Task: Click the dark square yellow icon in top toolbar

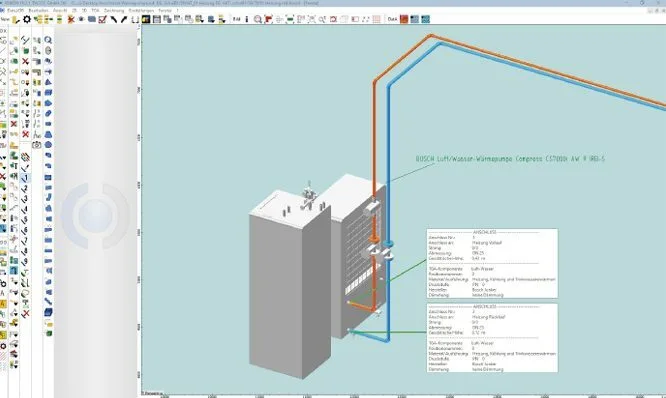Action: point(146,19)
